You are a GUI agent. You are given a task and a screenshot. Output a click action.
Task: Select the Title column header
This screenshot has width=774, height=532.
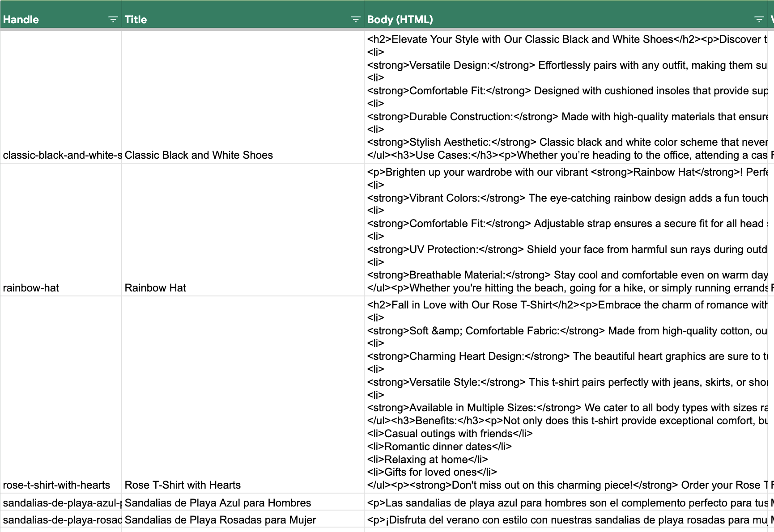coord(243,15)
